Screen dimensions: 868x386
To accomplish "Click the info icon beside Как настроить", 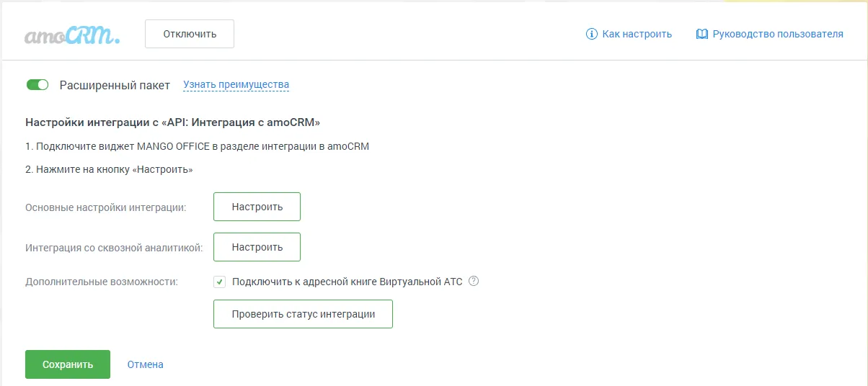I will (592, 34).
